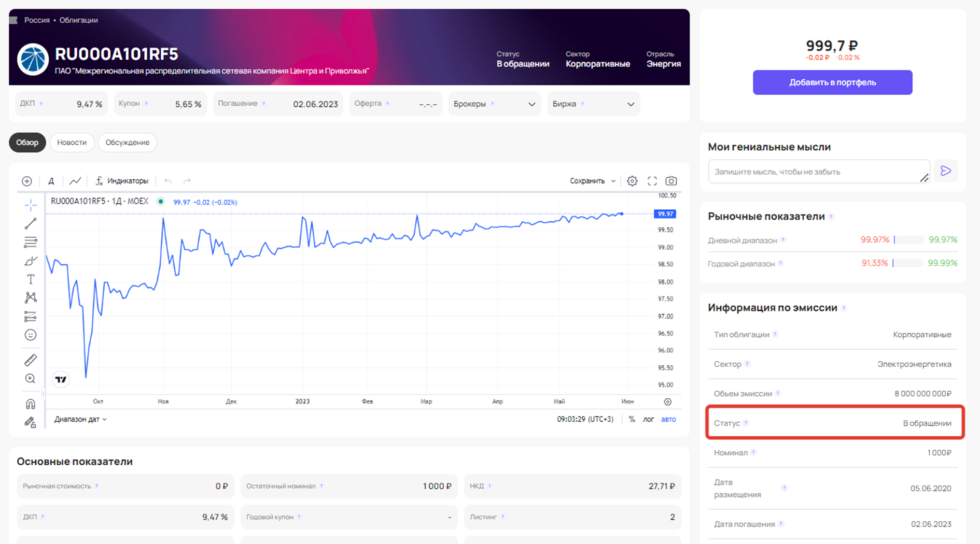Image resolution: width=980 pixels, height=544 pixels.
Task: Select the crosshair cursor tool
Action: [x=31, y=205]
